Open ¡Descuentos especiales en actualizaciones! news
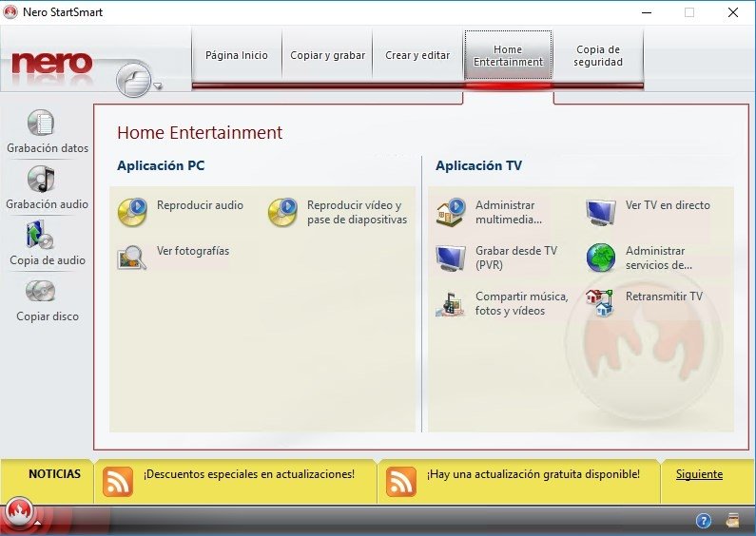 [249, 474]
